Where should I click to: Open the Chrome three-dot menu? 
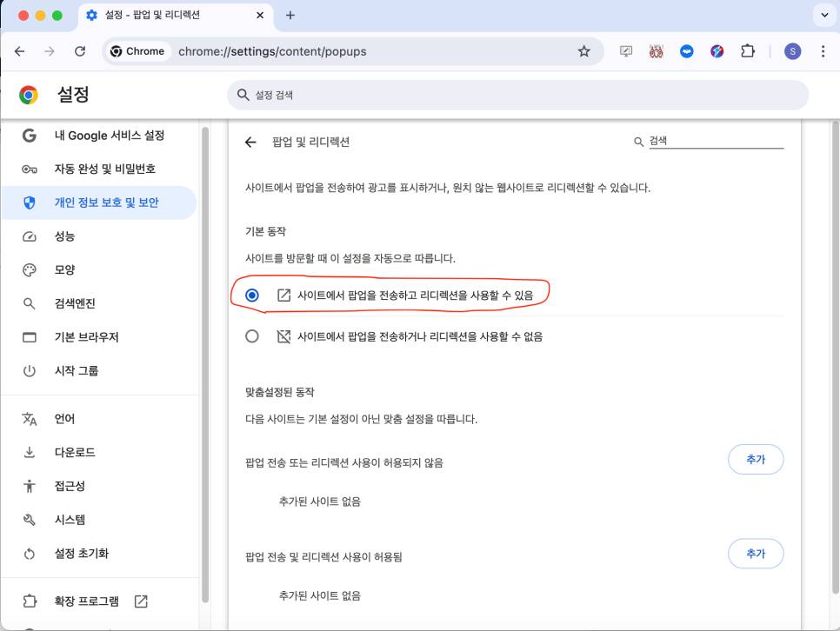tap(822, 51)
